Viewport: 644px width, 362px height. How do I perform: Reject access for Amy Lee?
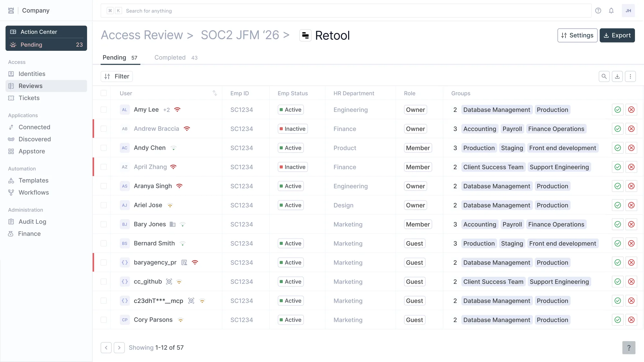[631, 110]
